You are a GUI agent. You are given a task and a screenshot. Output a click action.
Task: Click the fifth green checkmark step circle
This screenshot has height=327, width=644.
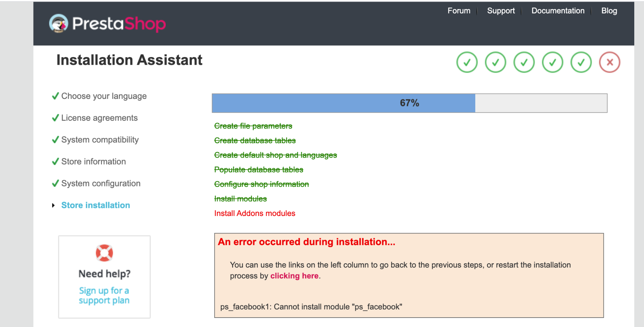(x=581, y=62)
